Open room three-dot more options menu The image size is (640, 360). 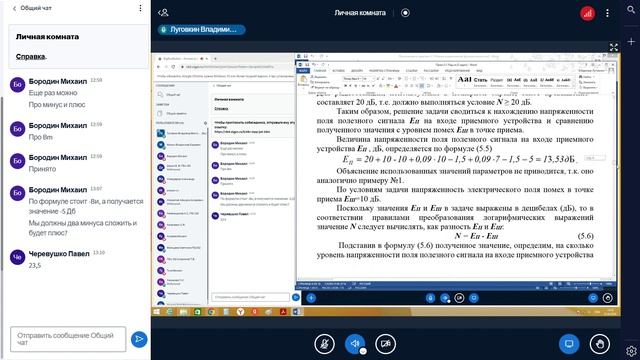click(x=607, y=13)
